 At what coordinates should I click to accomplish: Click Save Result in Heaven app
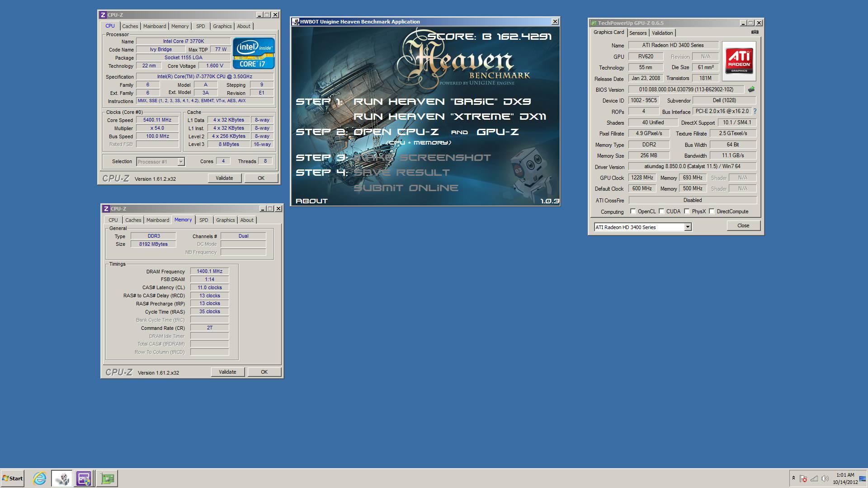(401, 173)
